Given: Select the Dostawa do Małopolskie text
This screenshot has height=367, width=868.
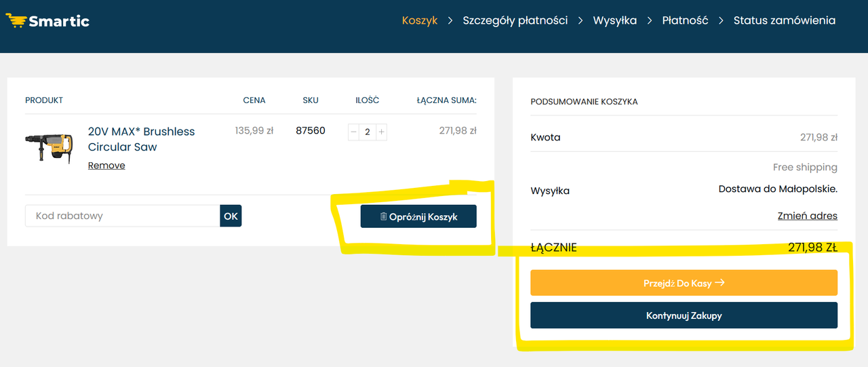Looking at the screenshot, I should 778,189.
